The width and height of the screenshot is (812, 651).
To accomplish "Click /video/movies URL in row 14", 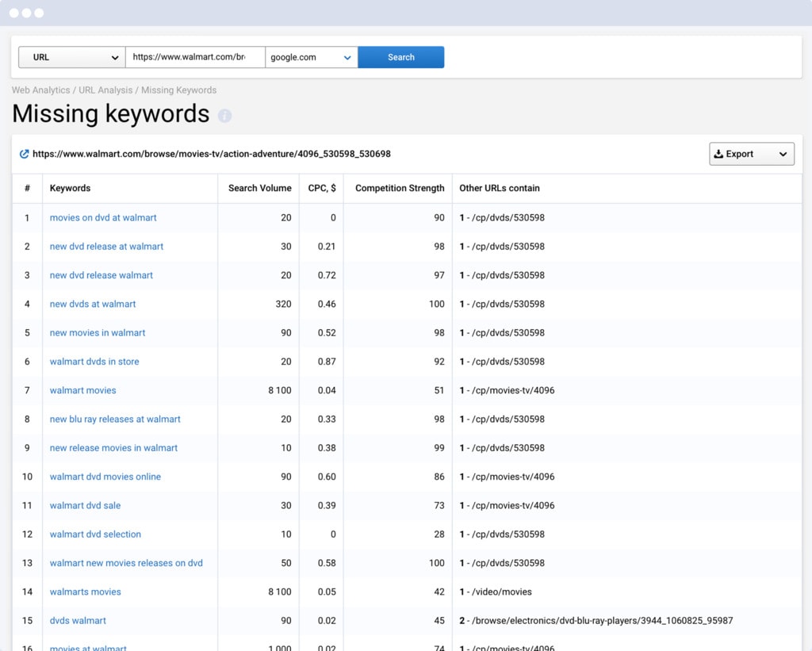I will (501, 592).
